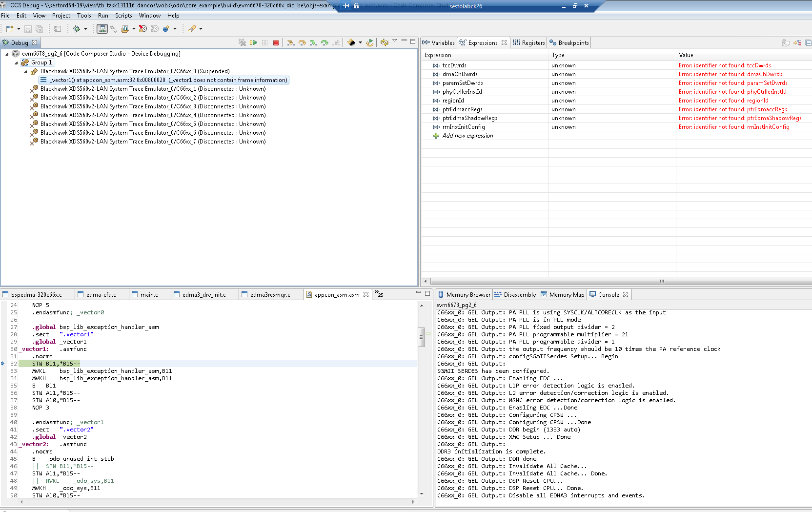This screenshot has height=512, width=812.
Task: Click the red Terminate button in Debug toolbar
Action: click(276, 42)
